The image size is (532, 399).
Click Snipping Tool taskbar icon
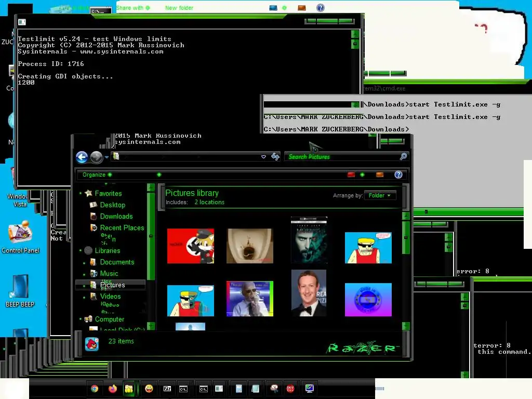tap(274, 389)
